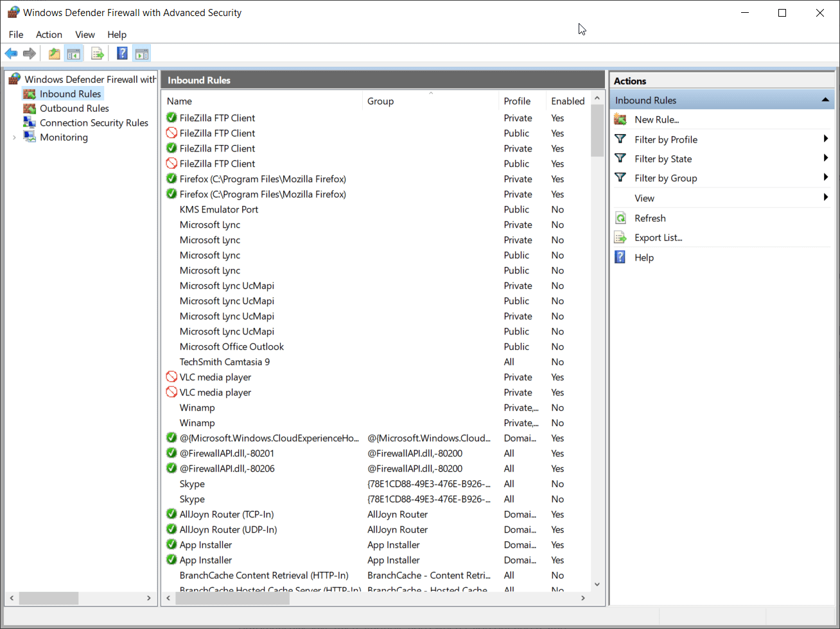Open the Action menu
The image size is (840, 629).
(x=49, y=35)
